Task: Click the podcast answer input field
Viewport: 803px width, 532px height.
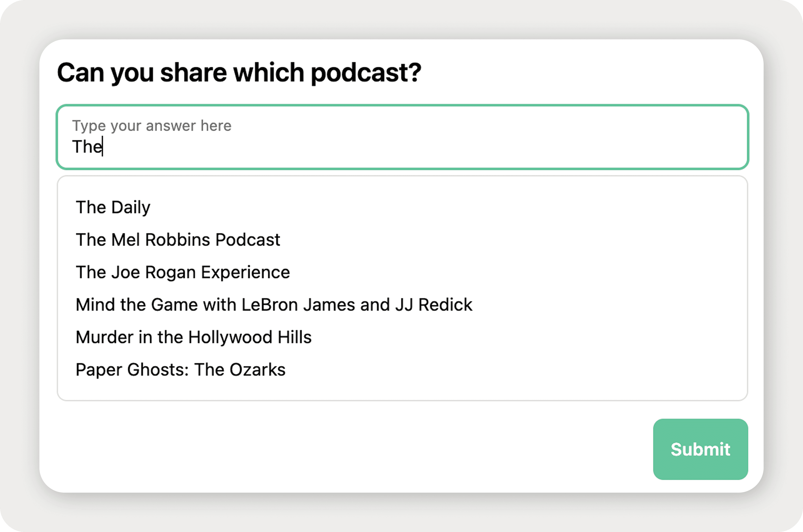Action: point(402,137)
